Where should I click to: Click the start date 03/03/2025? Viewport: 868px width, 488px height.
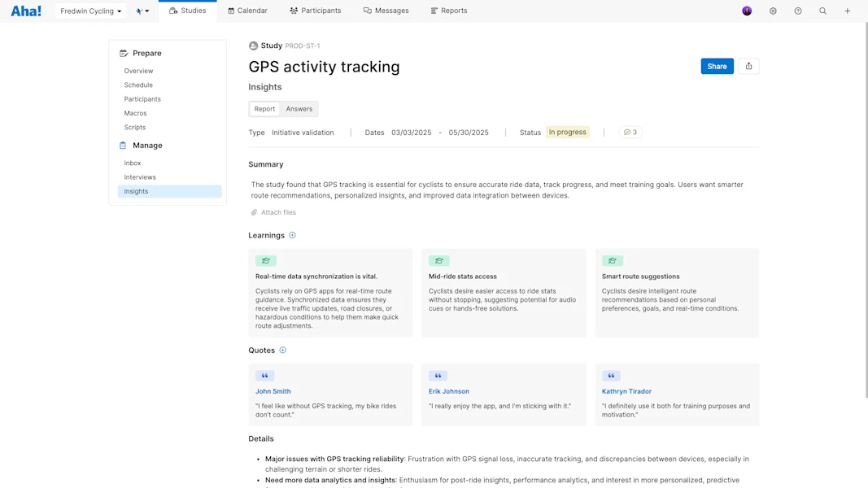(x=412, y=133)
